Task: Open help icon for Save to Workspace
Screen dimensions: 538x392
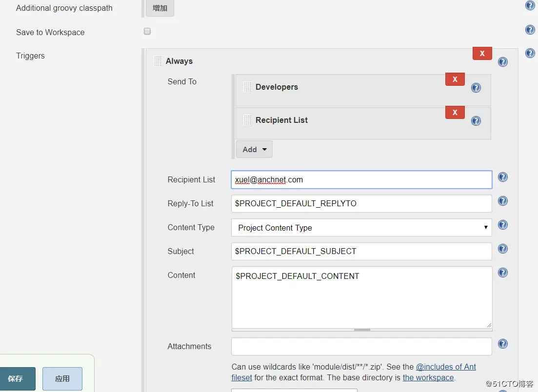Action: click(x=530, y=30)
